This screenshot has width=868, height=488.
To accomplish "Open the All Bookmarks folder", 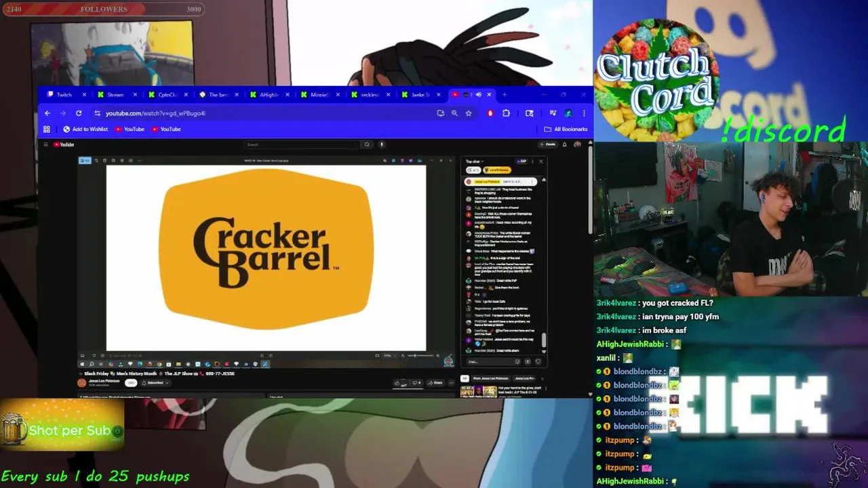I will click(566, 129).
